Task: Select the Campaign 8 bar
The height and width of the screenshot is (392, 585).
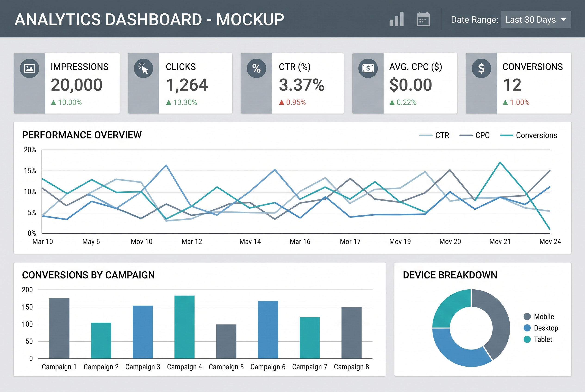Action: 352,333
